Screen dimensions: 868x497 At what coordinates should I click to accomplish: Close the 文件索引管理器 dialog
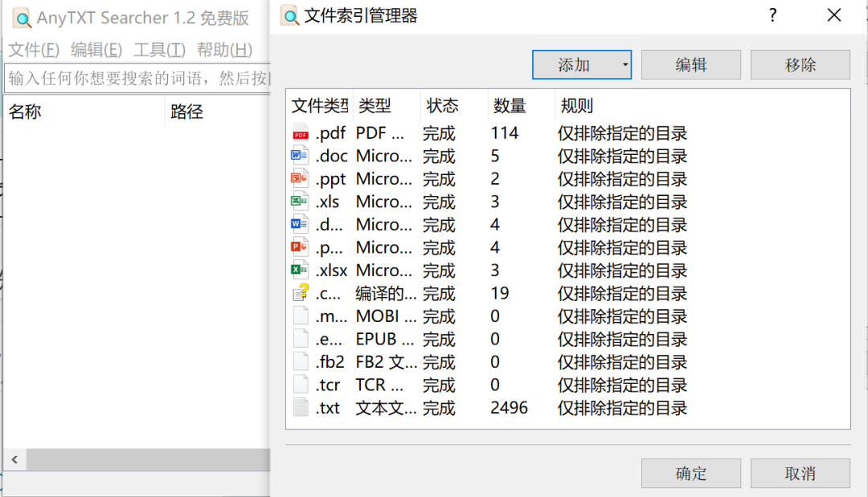point(834,15)
